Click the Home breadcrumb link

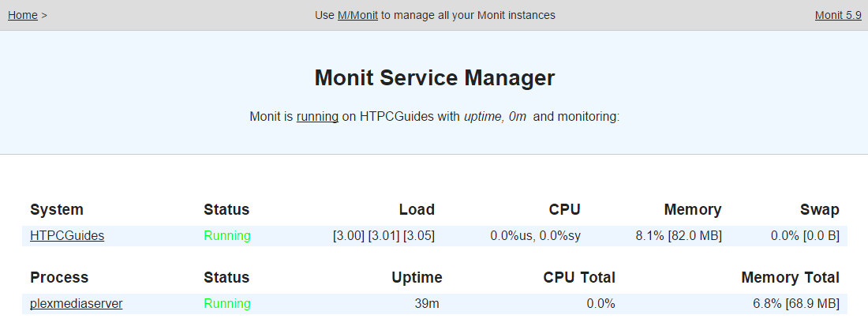[23, 15]
